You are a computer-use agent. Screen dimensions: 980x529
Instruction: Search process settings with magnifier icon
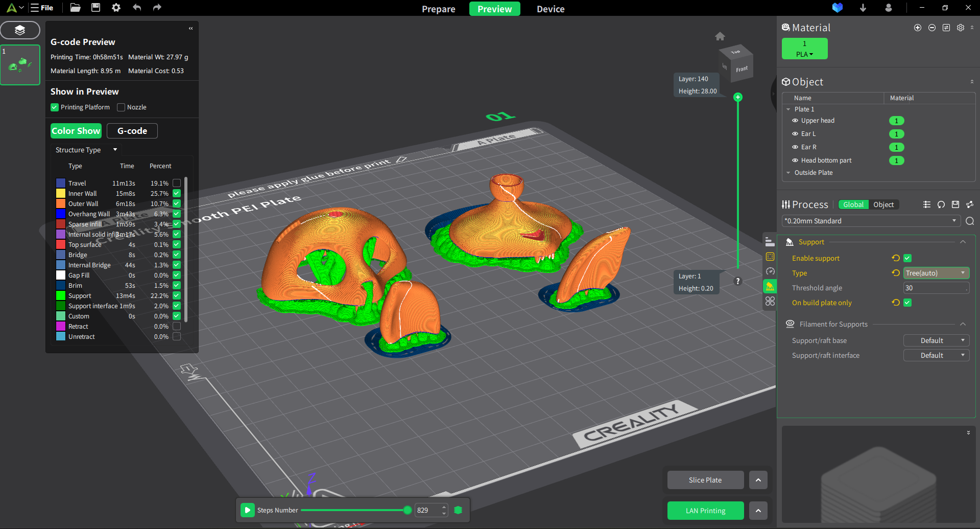click(970, 221)
